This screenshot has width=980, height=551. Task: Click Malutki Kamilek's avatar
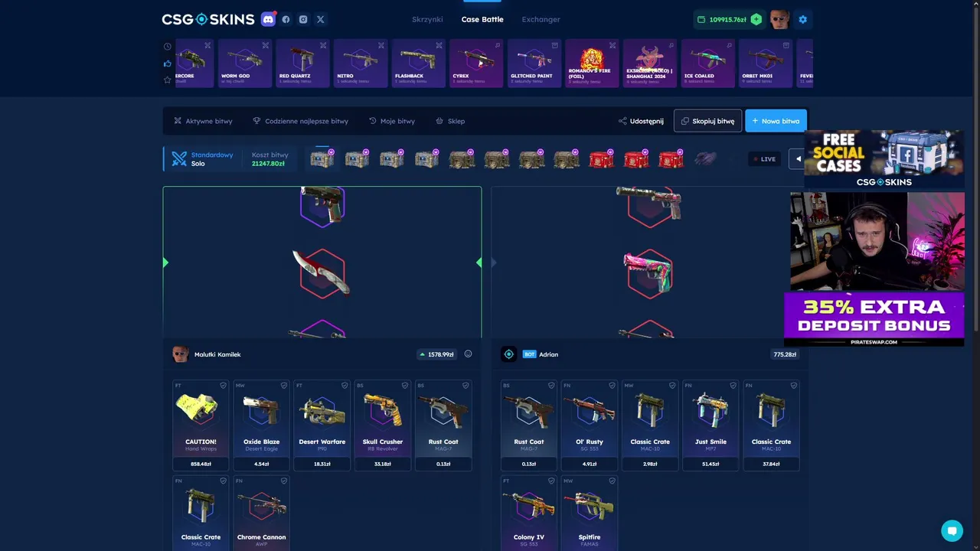[181, 354]
